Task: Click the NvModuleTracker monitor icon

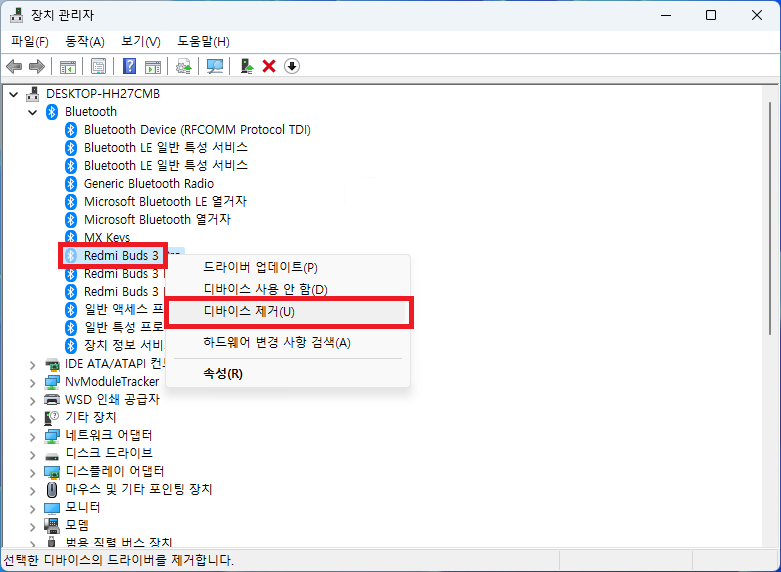Action: [x=52, y=382]
